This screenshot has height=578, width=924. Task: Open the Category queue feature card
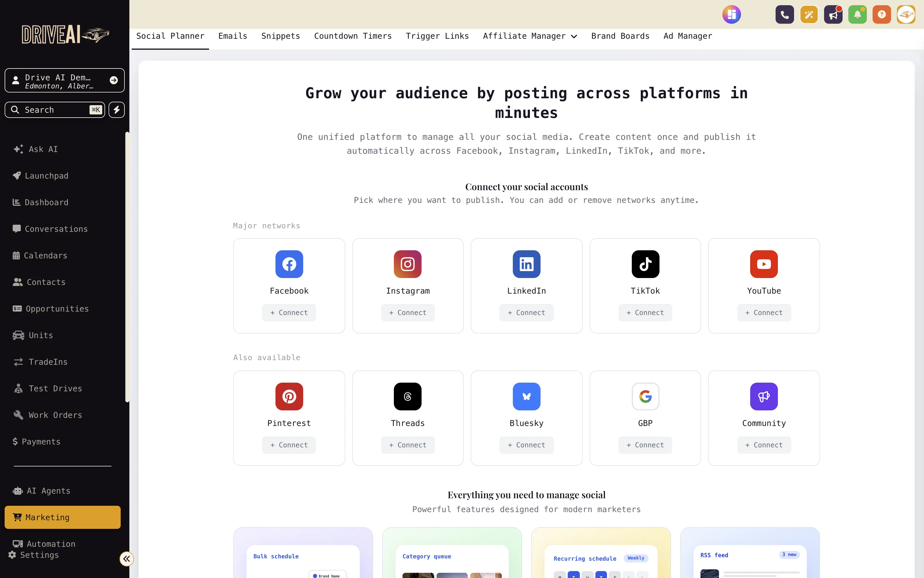(452, 553)
